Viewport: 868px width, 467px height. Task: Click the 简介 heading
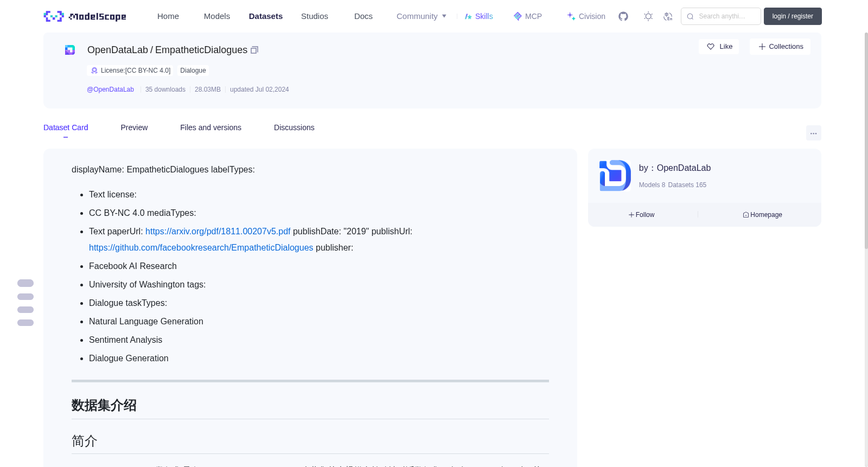point(84,441)
